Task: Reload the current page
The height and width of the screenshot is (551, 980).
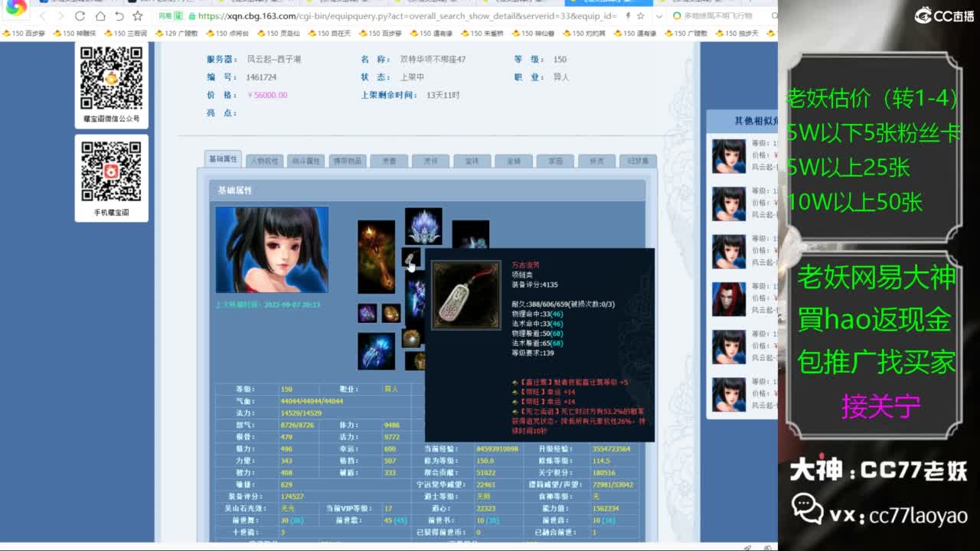Action: [x=80, y=15]
